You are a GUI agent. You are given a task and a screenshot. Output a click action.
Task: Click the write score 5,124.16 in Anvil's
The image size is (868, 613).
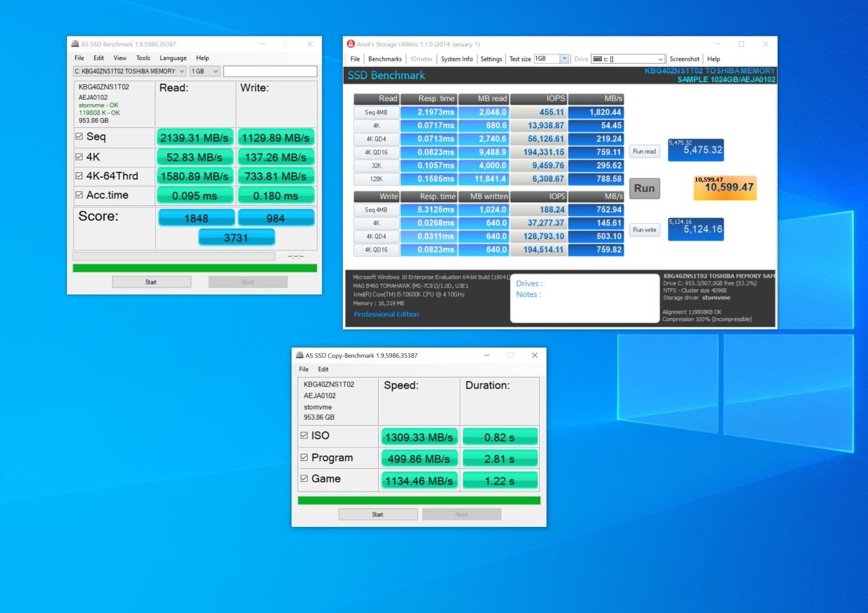tap(696, 229)
